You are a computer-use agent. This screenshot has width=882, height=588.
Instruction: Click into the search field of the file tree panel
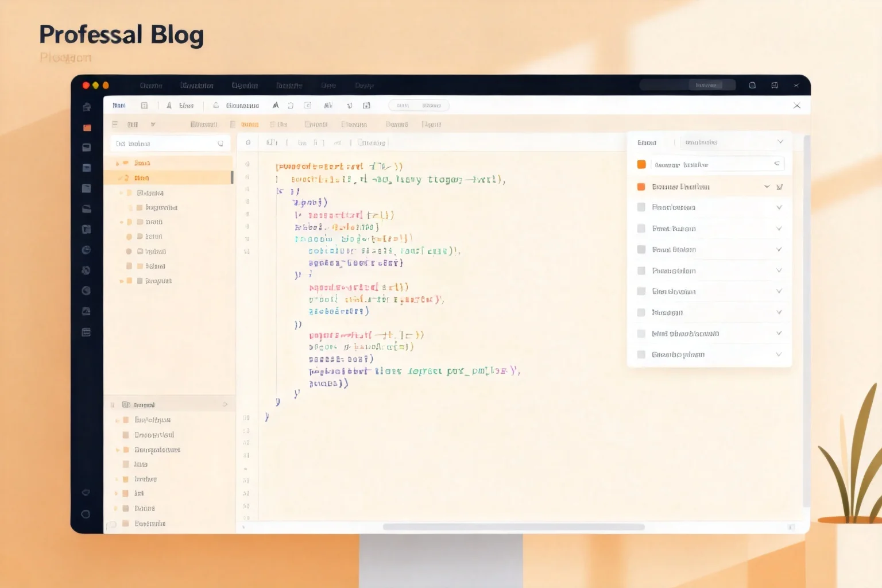[x=170, y=144]
